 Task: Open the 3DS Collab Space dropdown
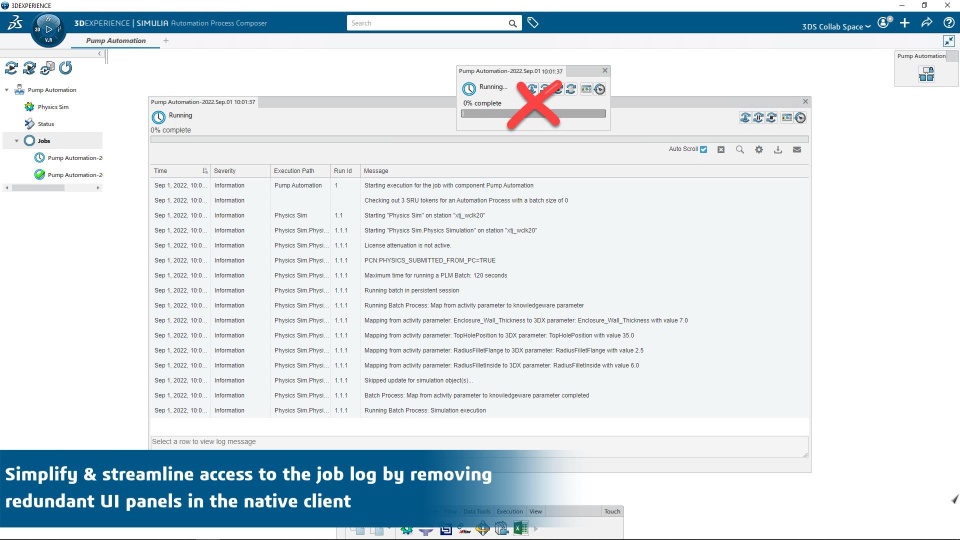[x=836, y=26]
